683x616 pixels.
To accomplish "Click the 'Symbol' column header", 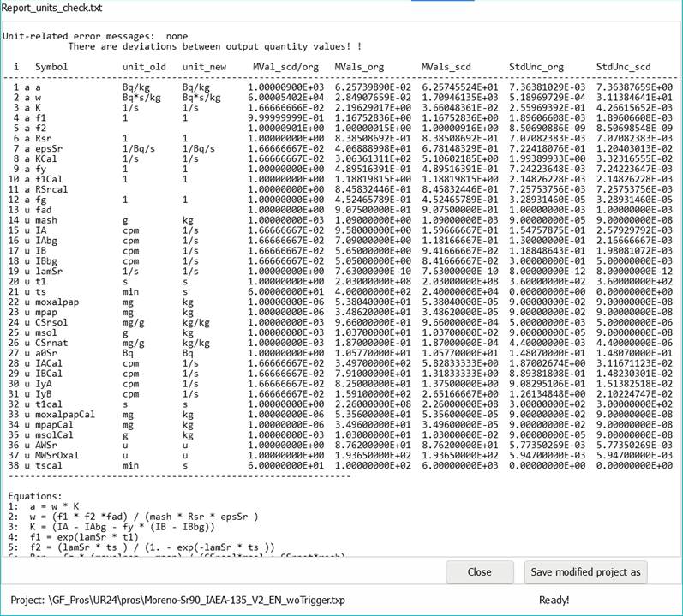I will [52, 66].
